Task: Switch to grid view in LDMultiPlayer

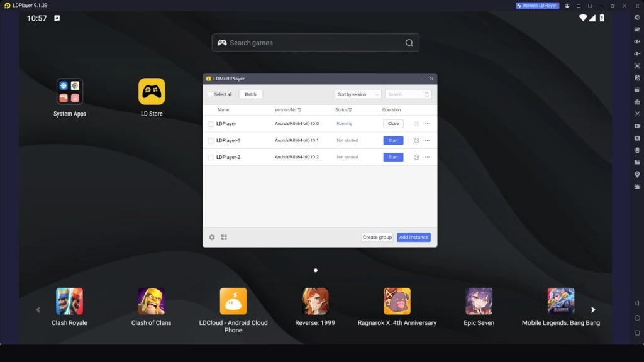Action: click(x=224, y=238)
